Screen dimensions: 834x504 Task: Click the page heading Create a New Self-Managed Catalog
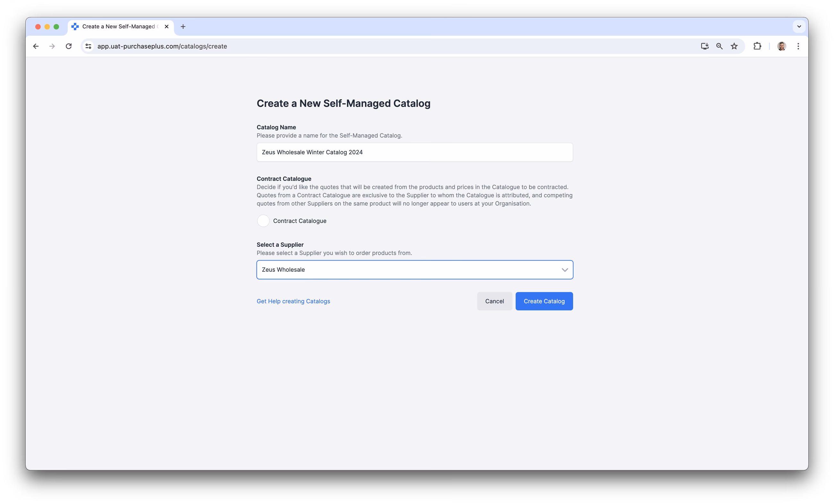(343, 103)
